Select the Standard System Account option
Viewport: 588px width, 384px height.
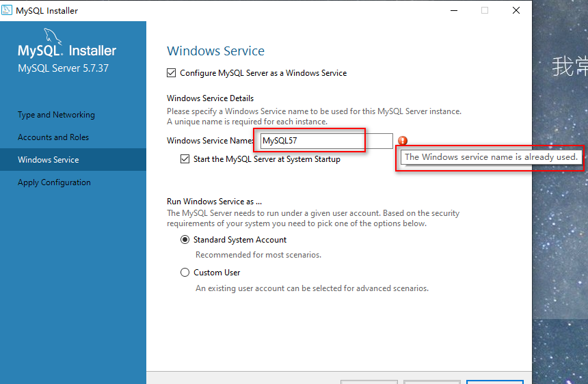(x=185, y=240)
